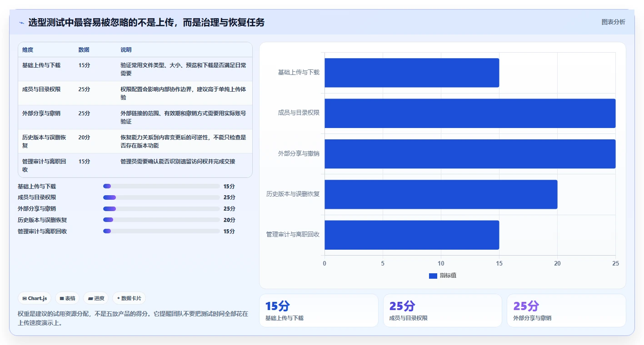
Task: Click the page title about 治理与恢复任务
Action: point(146,23)
